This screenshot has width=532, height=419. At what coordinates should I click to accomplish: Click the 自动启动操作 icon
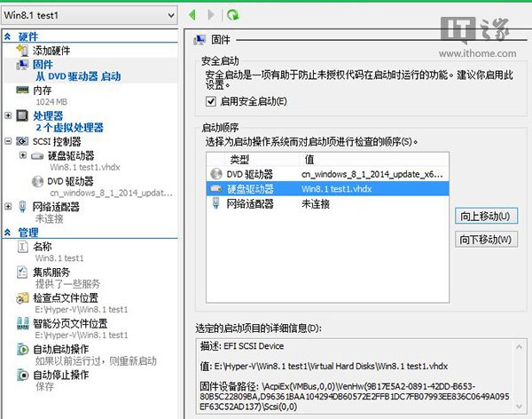pos(23,349)
